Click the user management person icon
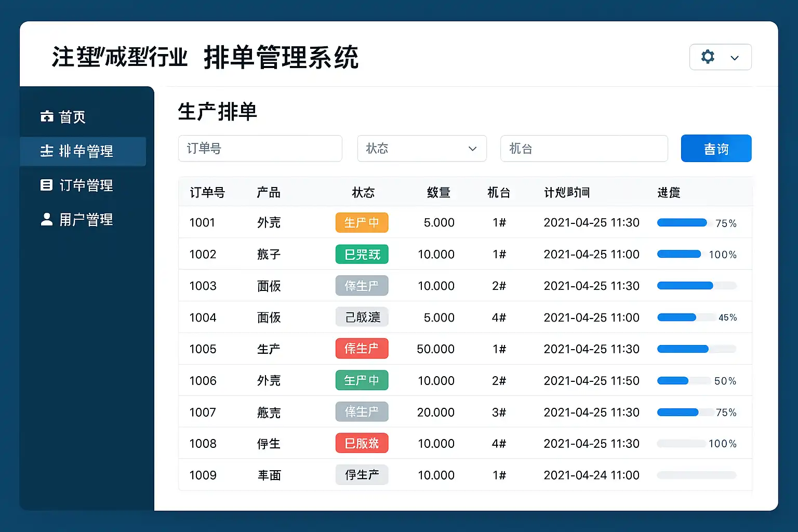This screenshot has width=798, height=532. pyautogui.click(x=47, y=219)
